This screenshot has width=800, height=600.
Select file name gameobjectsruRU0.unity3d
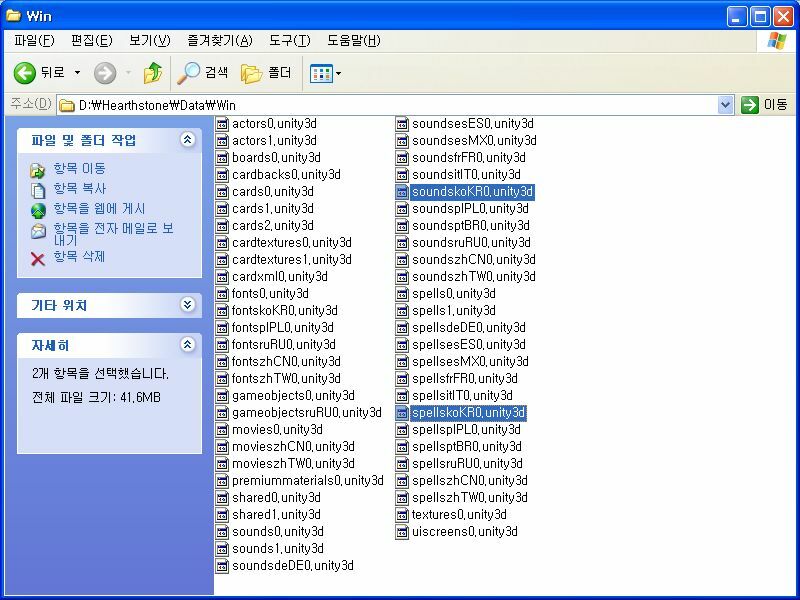click(x=307, y=413)
